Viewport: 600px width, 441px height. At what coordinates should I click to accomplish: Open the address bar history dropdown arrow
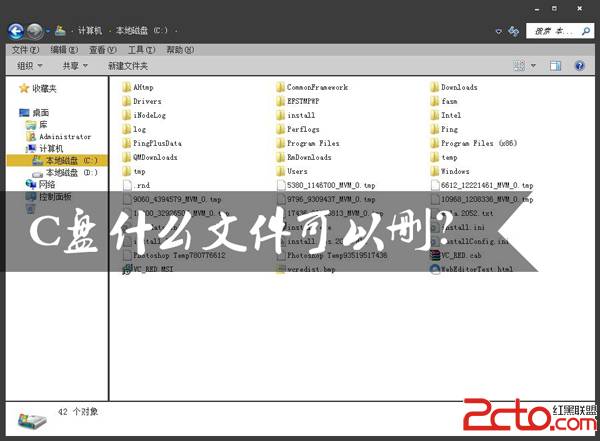(x=499, y=31)
